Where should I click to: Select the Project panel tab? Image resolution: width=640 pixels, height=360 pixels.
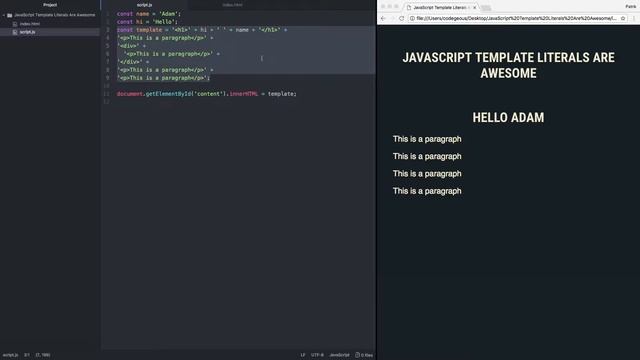tap(50, 5)
